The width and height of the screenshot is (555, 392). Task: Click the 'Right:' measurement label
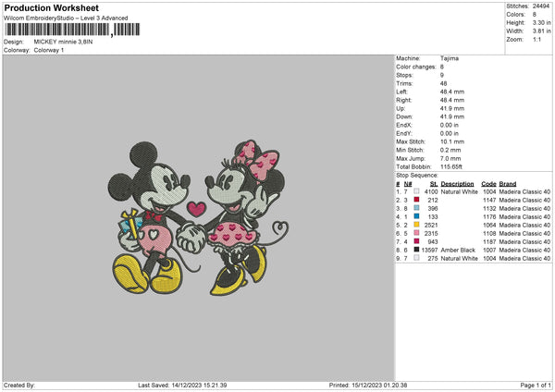pos(403,100)
